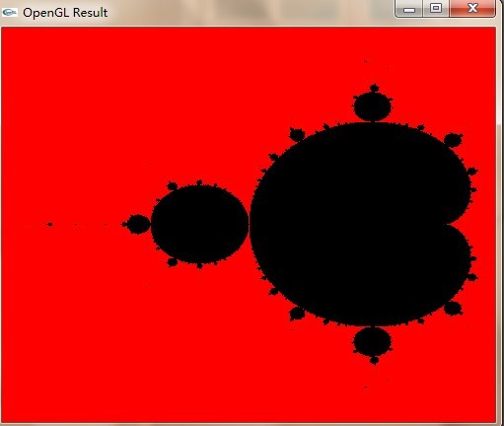
Task: Click the OpenGL application icon in title bar
Action: (x=10, y=13)
